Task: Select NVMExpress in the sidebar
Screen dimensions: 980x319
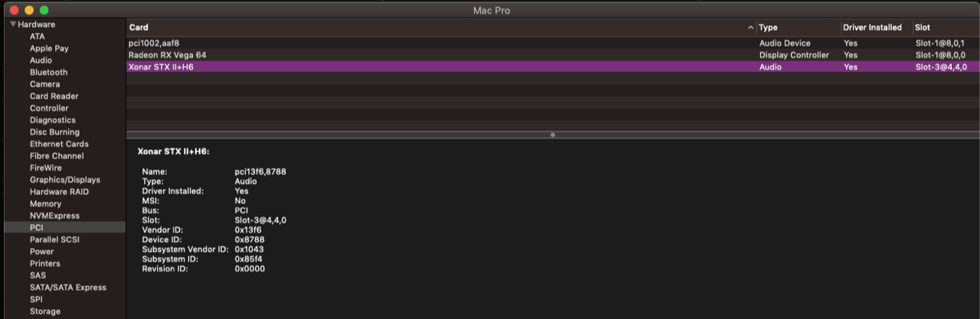Action: pyautogui.click(x=54, y=216)
